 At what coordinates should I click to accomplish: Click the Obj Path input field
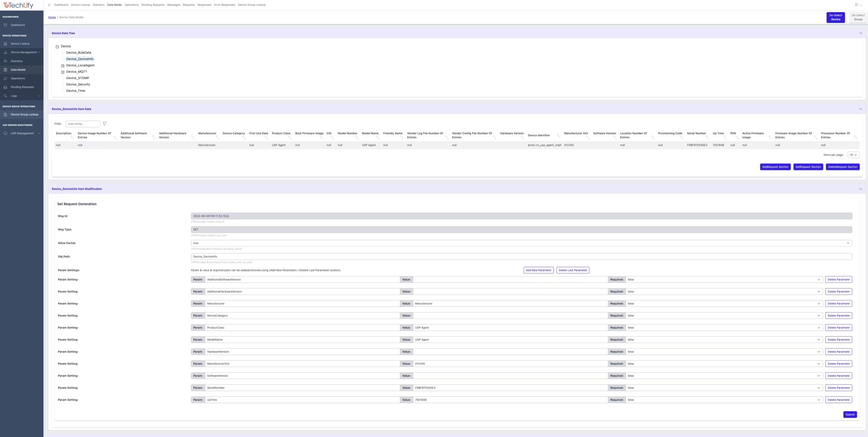(521, 256)
